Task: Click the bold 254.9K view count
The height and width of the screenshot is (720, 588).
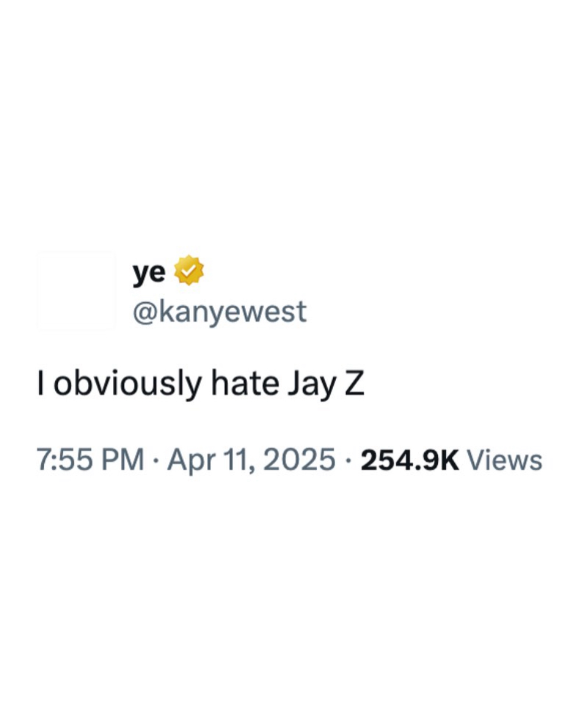Action: click(410, 460)
